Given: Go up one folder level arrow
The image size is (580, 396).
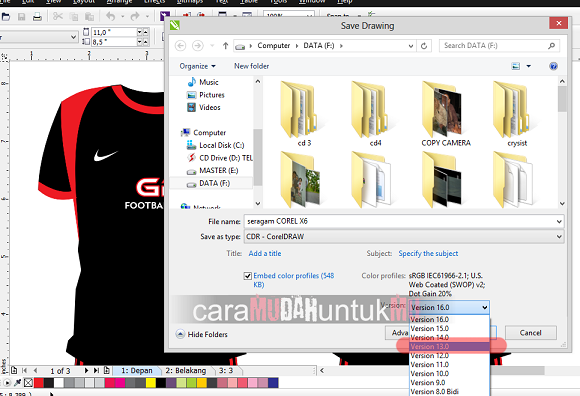Looking at the screenshot, I should click(x=225, y=45).
